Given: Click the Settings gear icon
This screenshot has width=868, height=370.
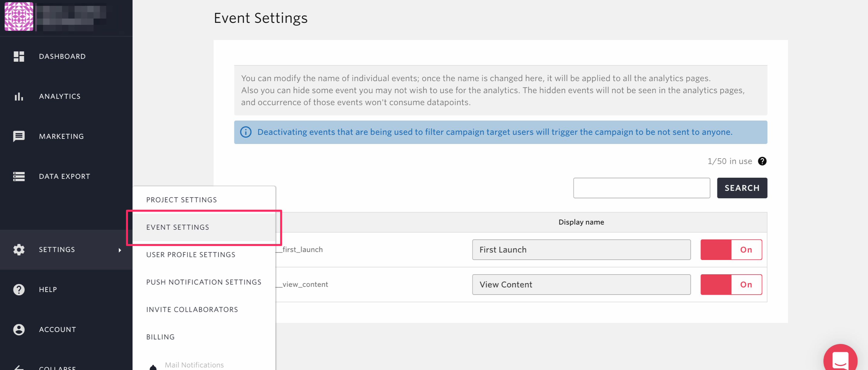Looking at the screenshot, I should pos(19,250).
